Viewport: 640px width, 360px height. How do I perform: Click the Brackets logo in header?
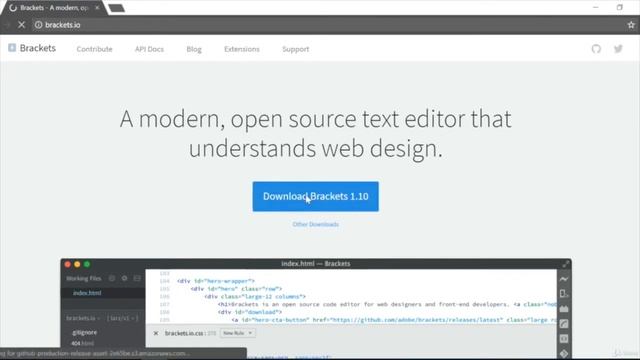point(12,48)
